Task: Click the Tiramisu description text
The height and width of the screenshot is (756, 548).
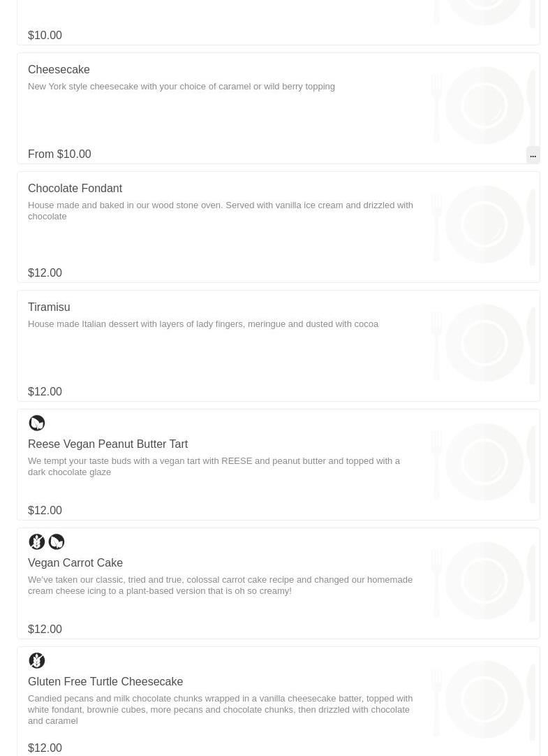Action: 202,324
